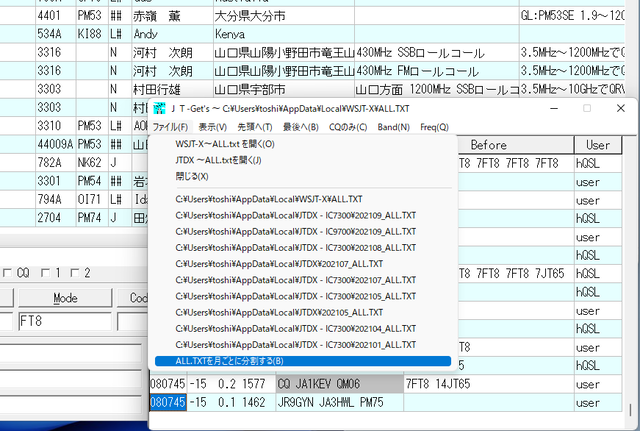Click grid cell KI88
The image size is (640, 431).
coord(92,34)
